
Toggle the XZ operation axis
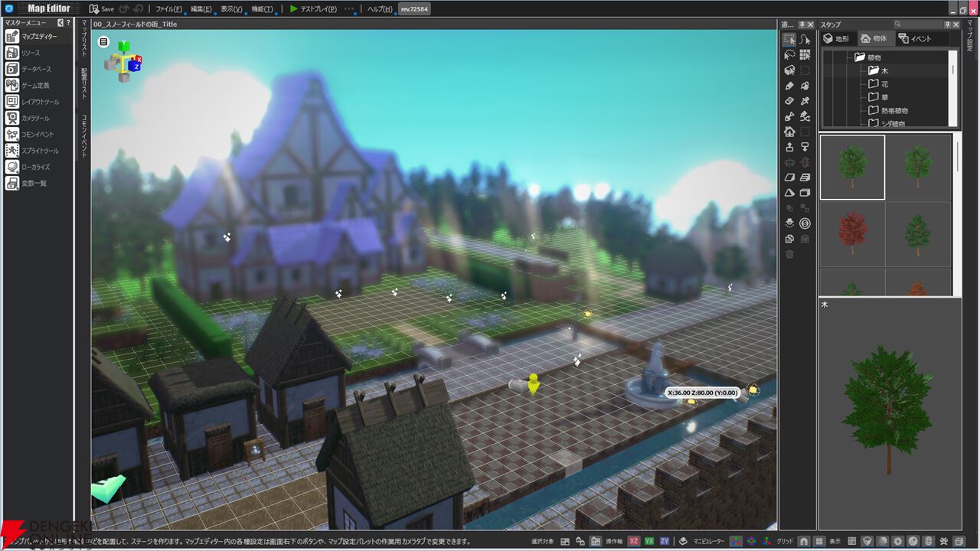(x=634, y=541)
